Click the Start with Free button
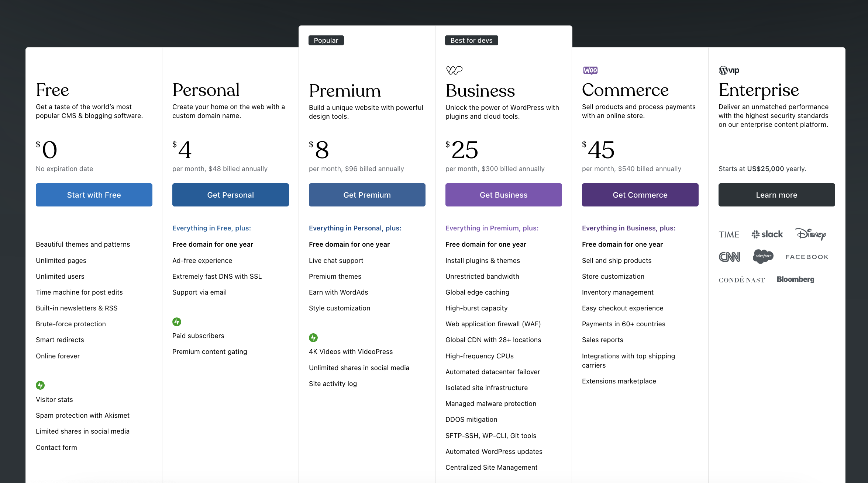Screen dimensions: 868x483 coord(94,195)
